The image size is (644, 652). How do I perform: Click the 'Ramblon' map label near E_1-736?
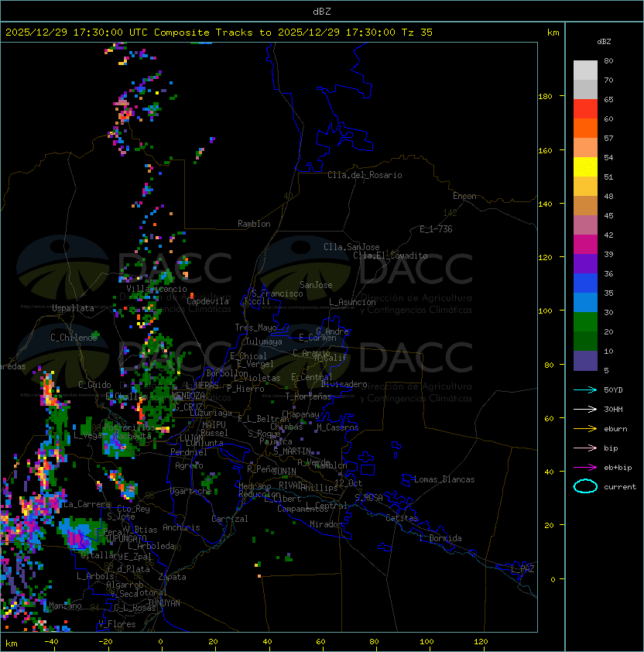254,224
